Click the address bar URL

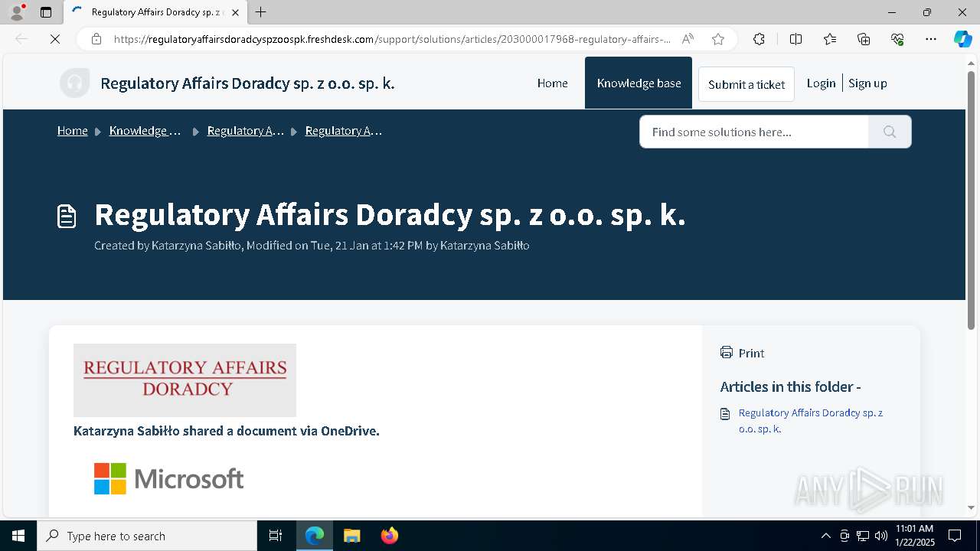pos(392,39)
